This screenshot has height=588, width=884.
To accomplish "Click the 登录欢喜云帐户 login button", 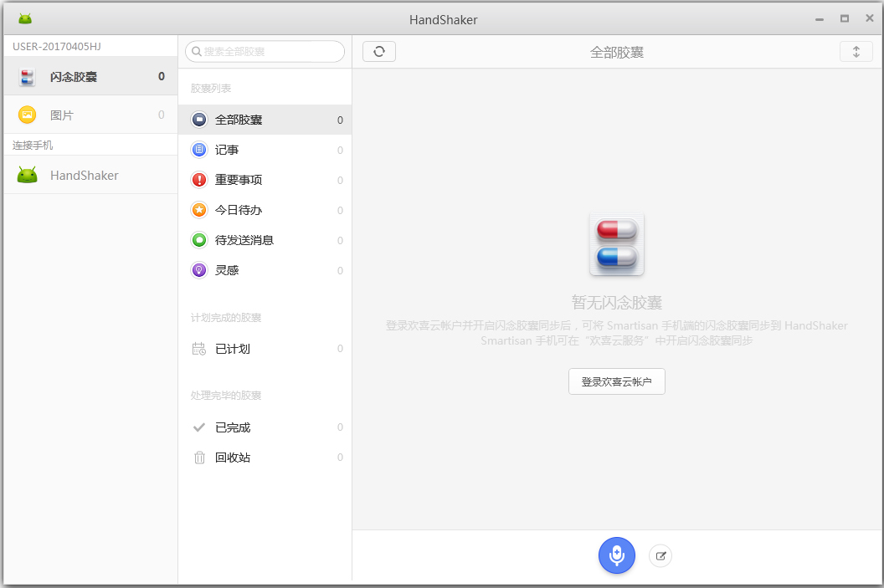I will (x=617, y=381).
